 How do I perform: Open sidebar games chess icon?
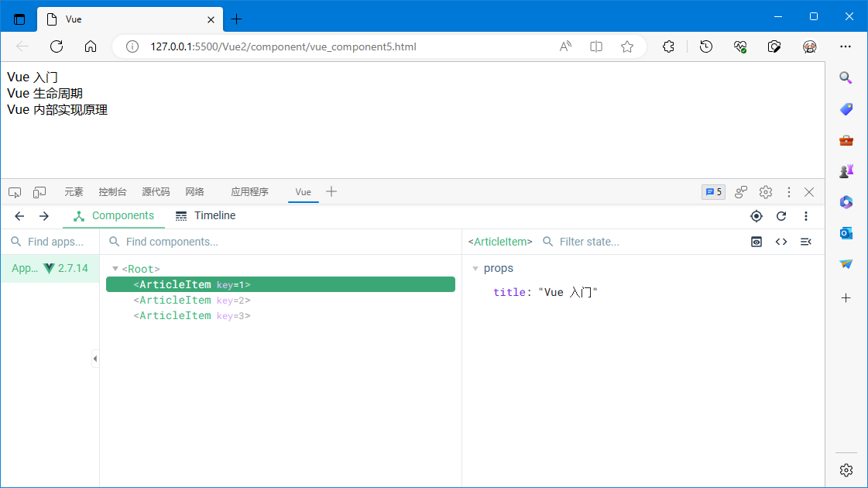pos(846,171)
